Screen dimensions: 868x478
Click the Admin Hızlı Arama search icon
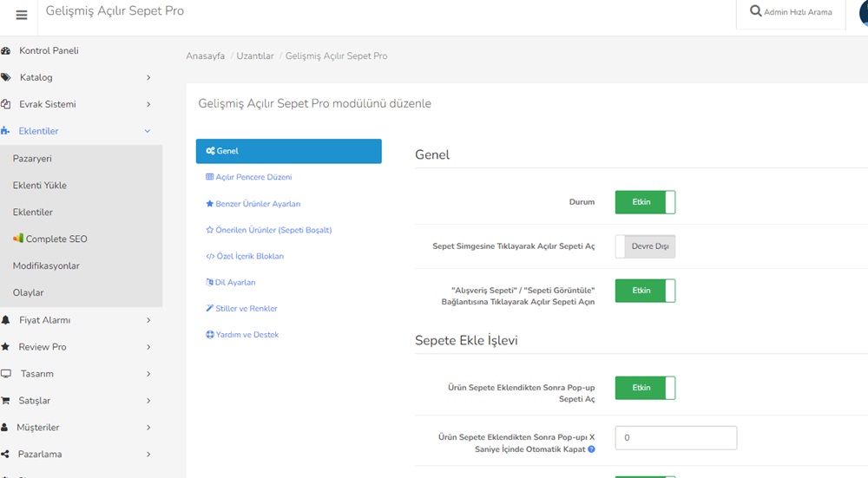[x=755, y=11]
